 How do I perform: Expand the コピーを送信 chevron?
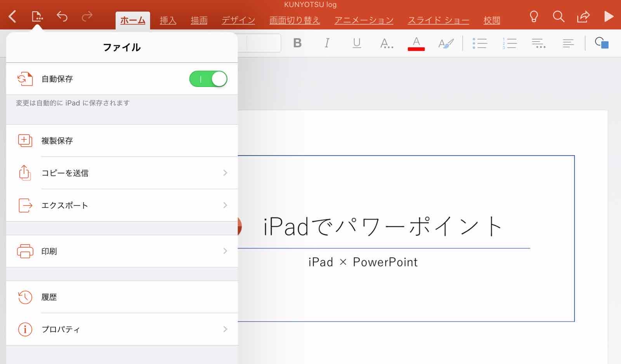pyautogui.click(x=225, y=173)
